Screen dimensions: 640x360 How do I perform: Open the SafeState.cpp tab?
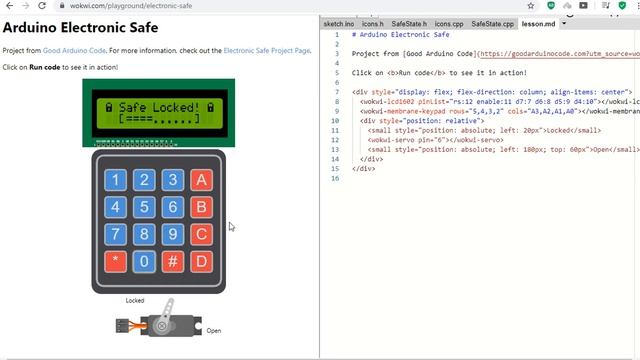(x=493, y=24)
